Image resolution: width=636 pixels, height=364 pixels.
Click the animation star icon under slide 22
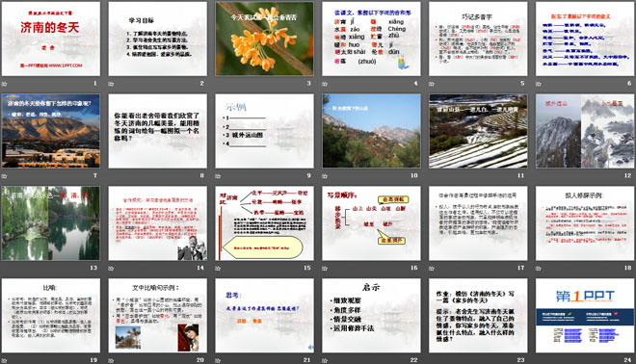[325, 360]
